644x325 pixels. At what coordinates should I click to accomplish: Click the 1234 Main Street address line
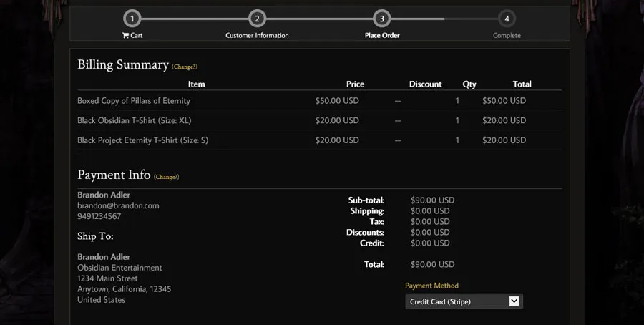point(107,278)
